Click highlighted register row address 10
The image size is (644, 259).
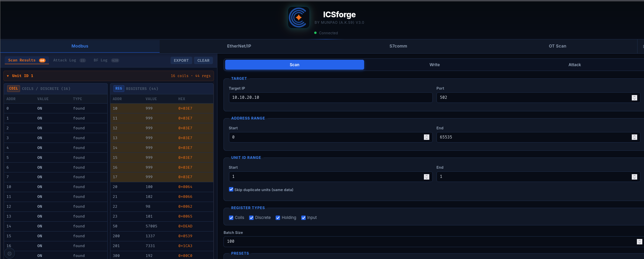(x=115, y=108)
